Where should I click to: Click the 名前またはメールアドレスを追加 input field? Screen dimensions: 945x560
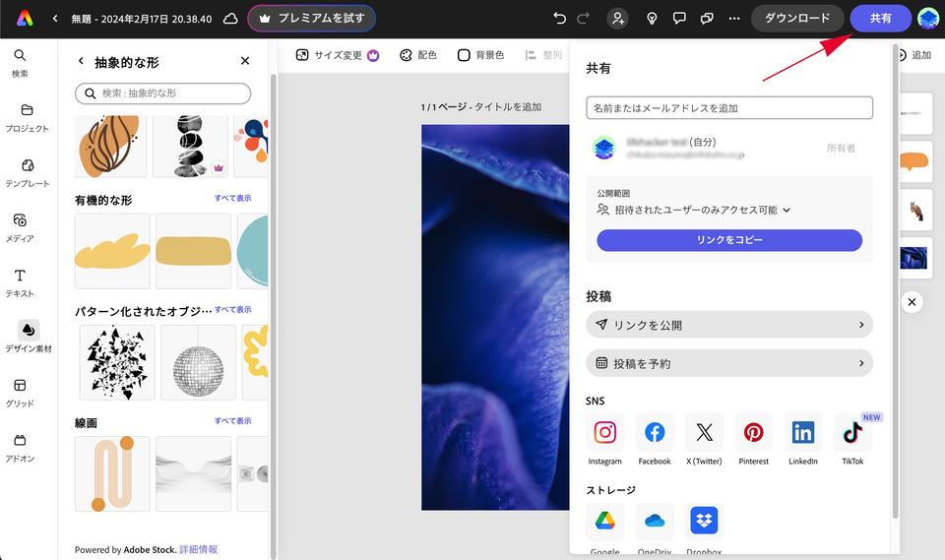pyautogui.click(x=728, y=107)
